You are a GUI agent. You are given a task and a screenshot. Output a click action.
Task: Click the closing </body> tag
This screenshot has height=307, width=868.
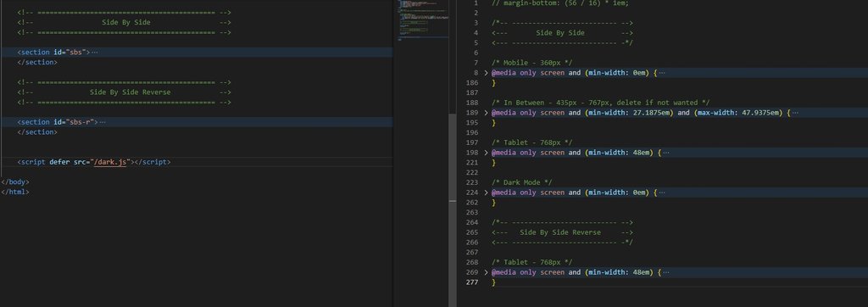[x=15, y=181]
